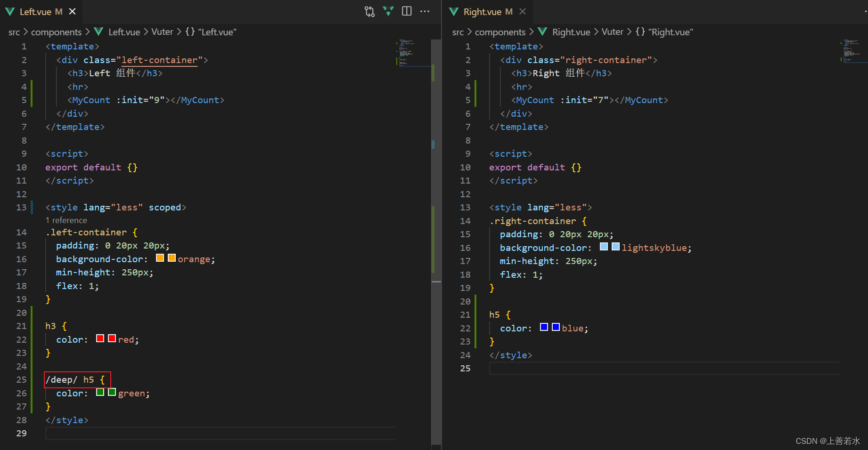Viewport: 868px width, 450px height.
Task: Close the Right.vue tab
Action: click(x=523, y=11)
